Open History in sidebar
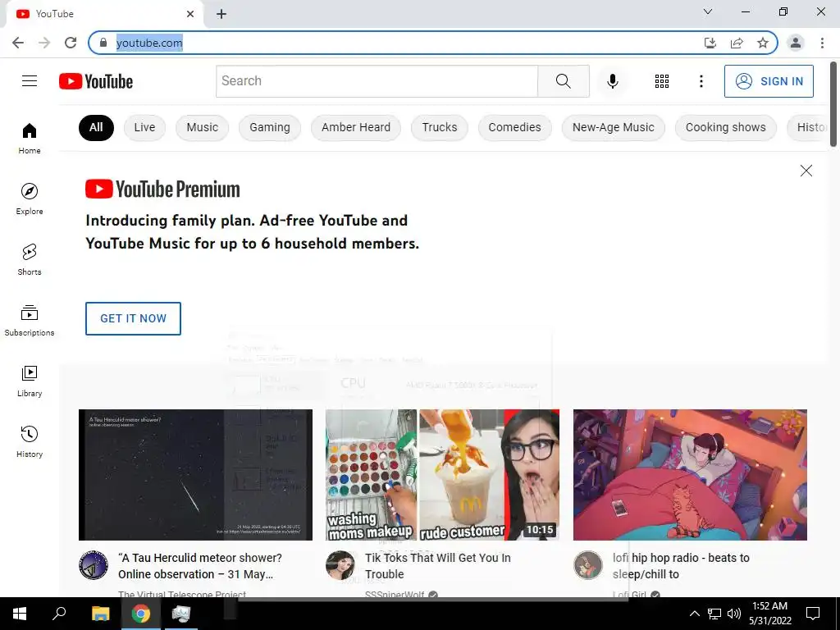The image size is (840, 630). click(30, 441)
